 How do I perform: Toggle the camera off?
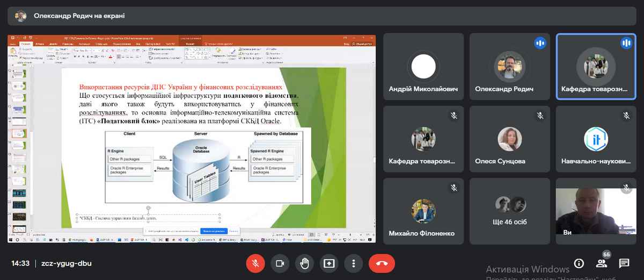click(x=280, y=263)
